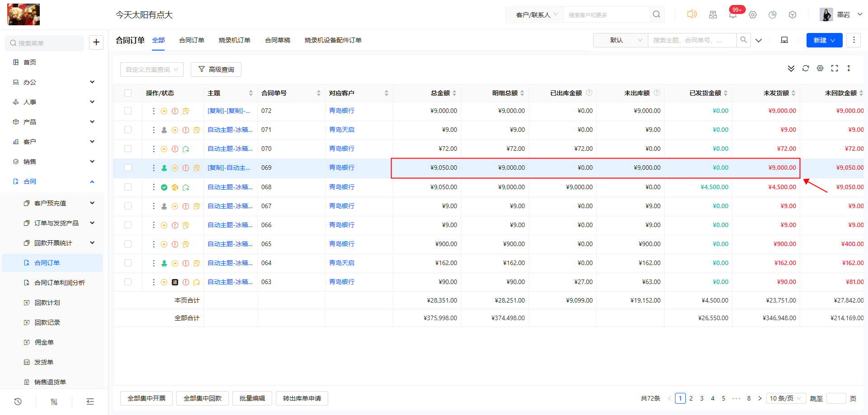Click the pie chart statistics icon in header
The image size is (868, 415).
pyautogui.click(x=773, y=14)
